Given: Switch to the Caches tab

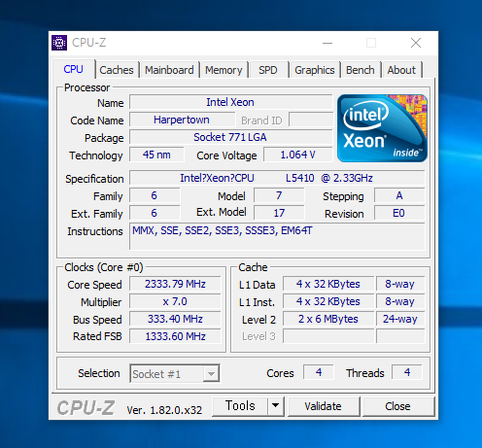Looking at the screenshot, I should 117,70.
